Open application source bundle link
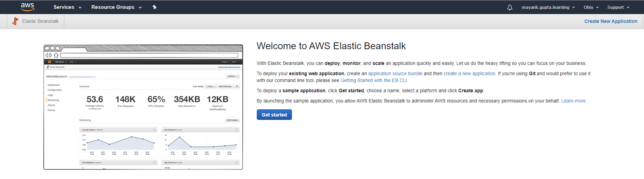 [x=395, y=73]
